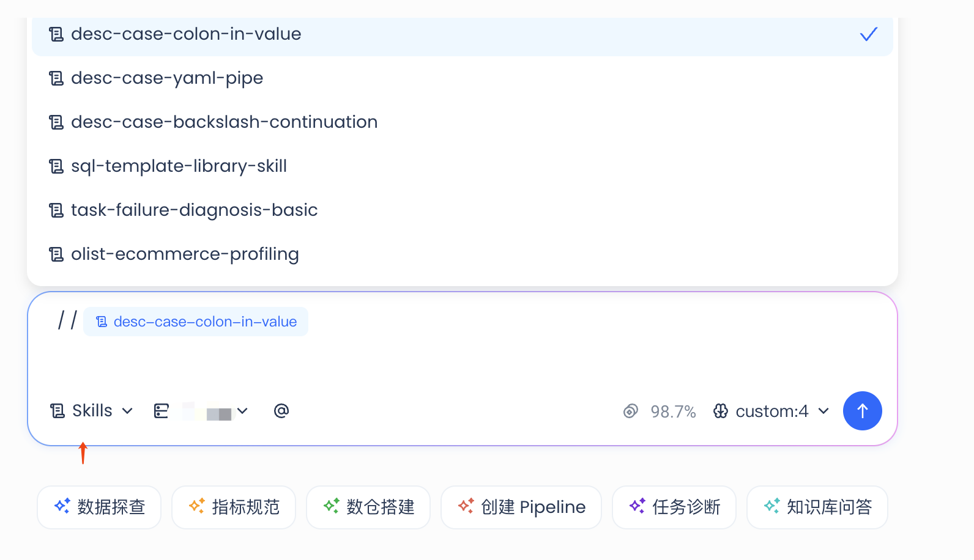The width and height of the screenshot is (974, 560).
Task: Click the 创建 Pipeline shortcut button
Action: [x=521, y=507]
